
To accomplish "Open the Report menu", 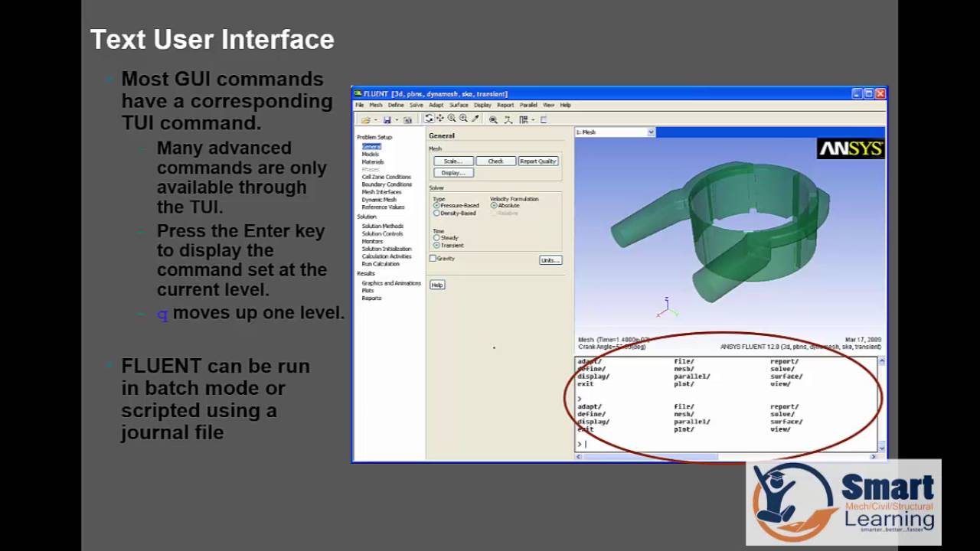I will pyautogui.click(x=505, y=105).
